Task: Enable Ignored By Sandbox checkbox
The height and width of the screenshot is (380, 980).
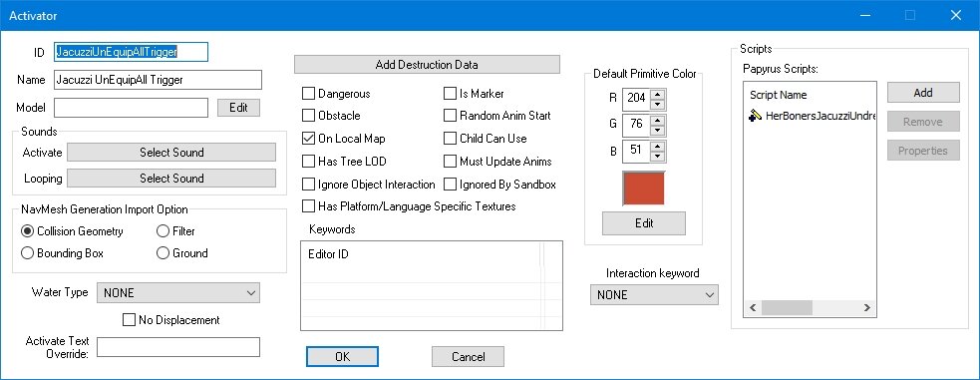Action: point(450,185)
